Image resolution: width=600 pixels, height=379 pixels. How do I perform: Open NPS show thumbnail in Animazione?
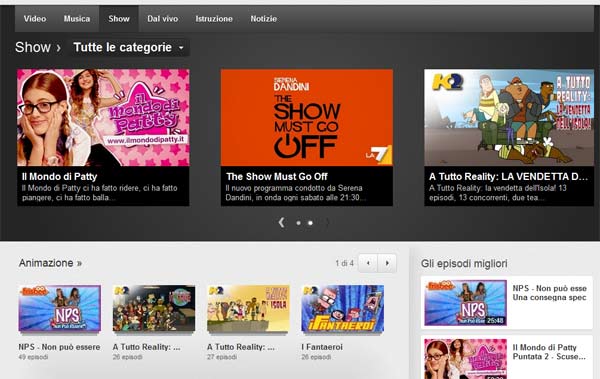(60, 308)
